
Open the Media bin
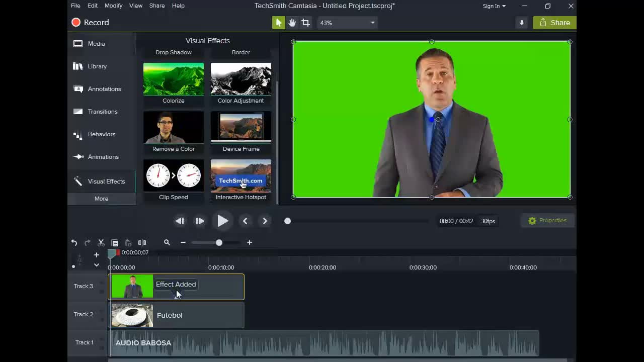(x=102, y=44)
